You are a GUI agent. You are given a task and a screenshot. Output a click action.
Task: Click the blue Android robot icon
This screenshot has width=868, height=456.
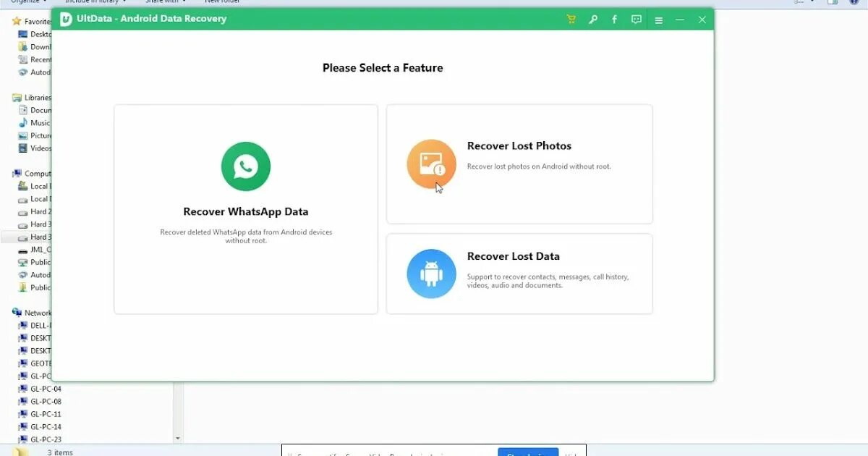pyautogui.click(x=431, y=274)
